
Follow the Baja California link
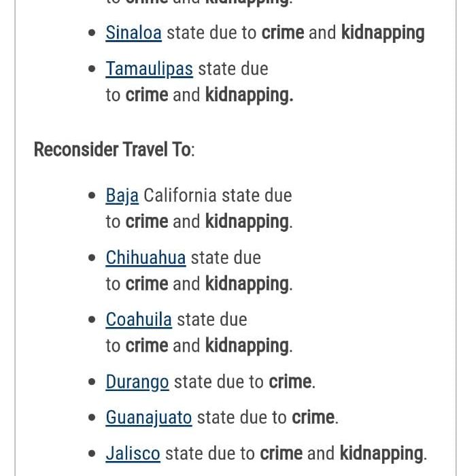coord(122,196)
